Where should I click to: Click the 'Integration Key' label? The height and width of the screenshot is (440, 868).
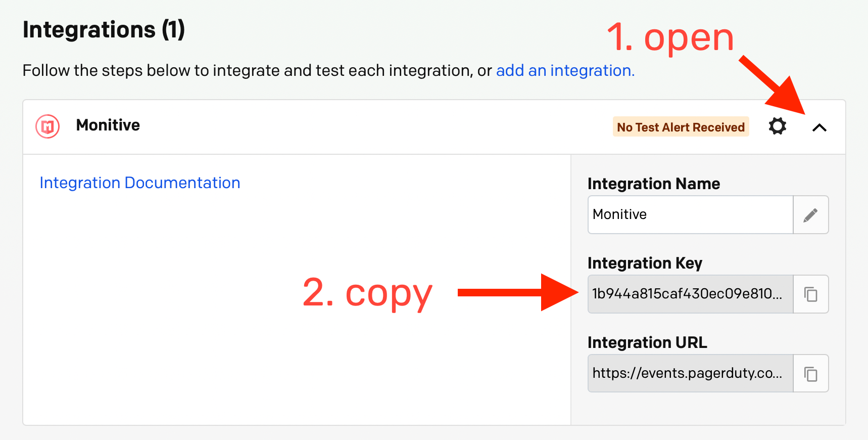pyautogui.click(x=645, y=263)
